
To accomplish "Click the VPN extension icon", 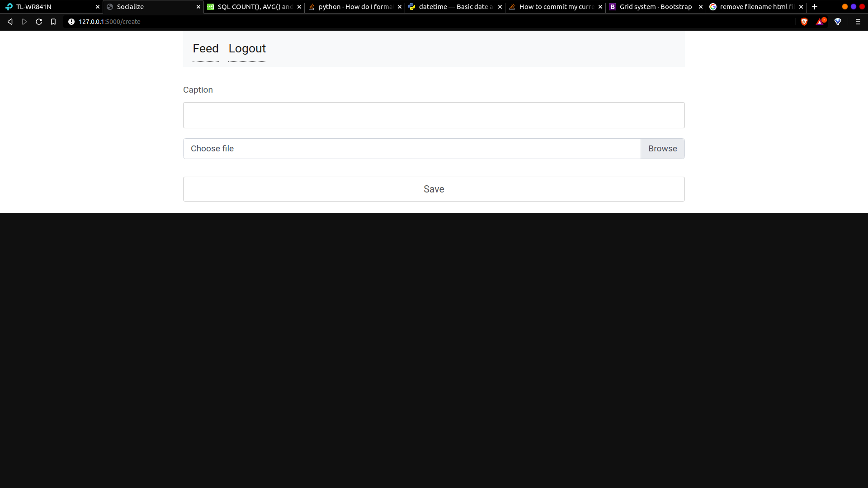I will coord(838,22).
